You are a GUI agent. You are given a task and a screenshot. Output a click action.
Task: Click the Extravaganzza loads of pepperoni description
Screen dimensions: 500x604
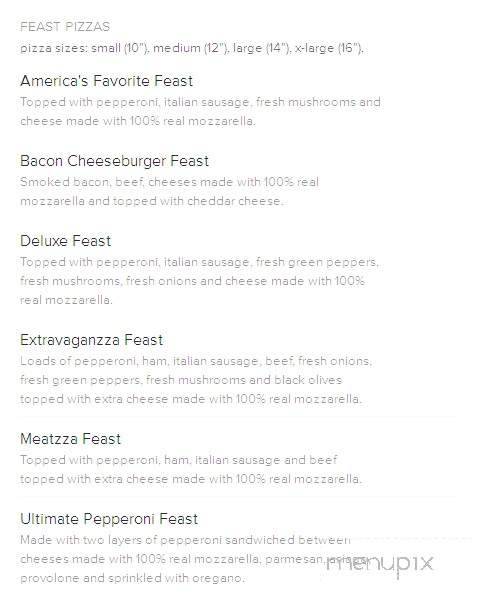[196, 380]
